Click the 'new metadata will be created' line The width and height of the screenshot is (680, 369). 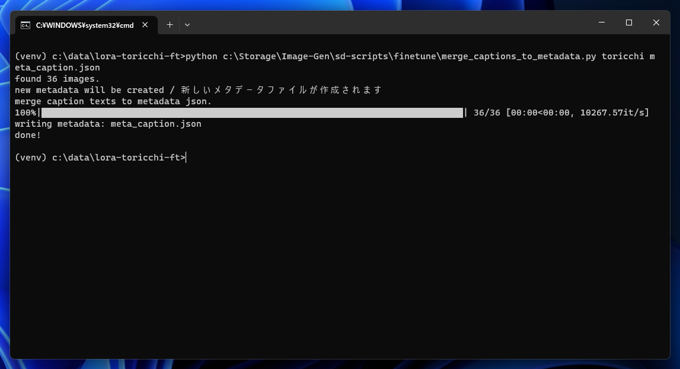coord(198,90)
